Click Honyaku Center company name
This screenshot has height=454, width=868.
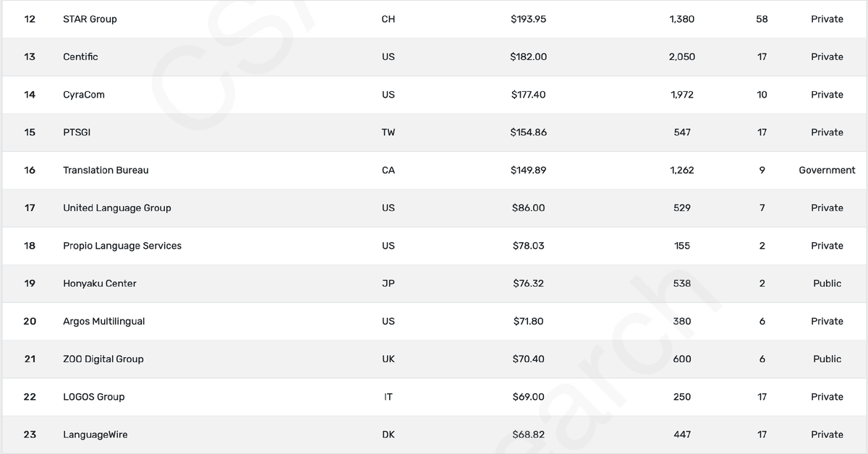click(x=100, y=283)
